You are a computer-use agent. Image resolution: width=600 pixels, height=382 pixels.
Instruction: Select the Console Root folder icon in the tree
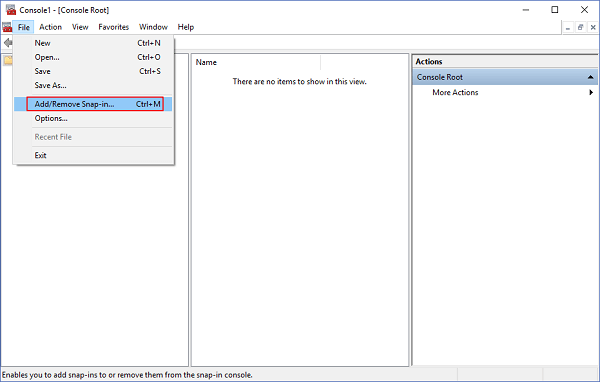[8, 60]
